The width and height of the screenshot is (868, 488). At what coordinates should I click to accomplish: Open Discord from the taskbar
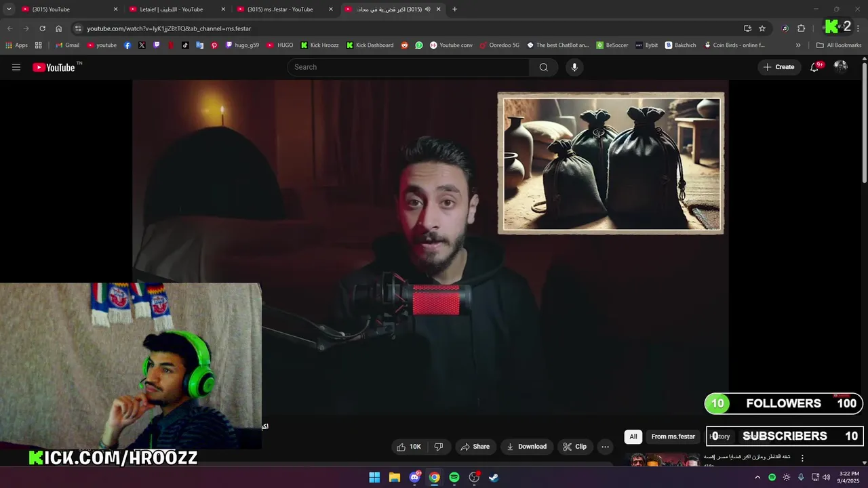pos(414,477)
